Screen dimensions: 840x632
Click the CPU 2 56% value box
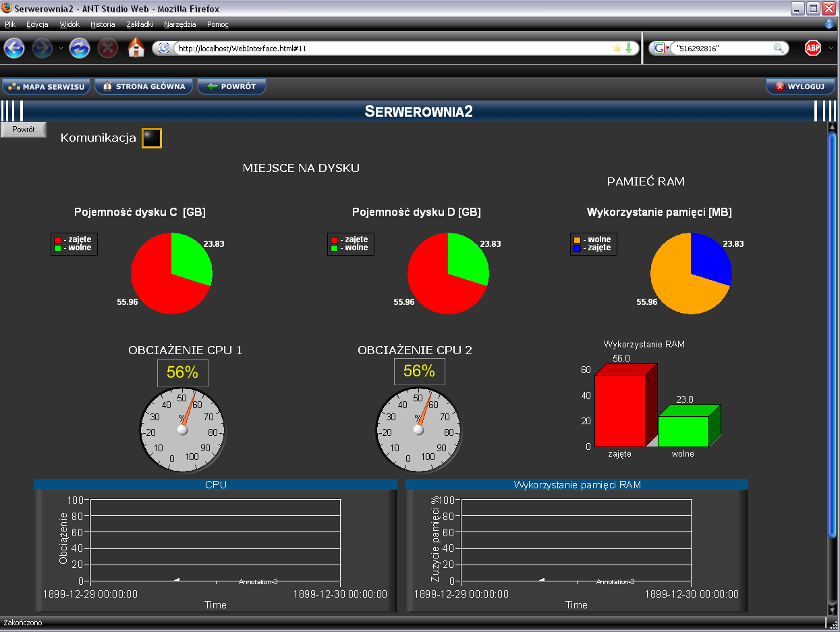[420, 372]
